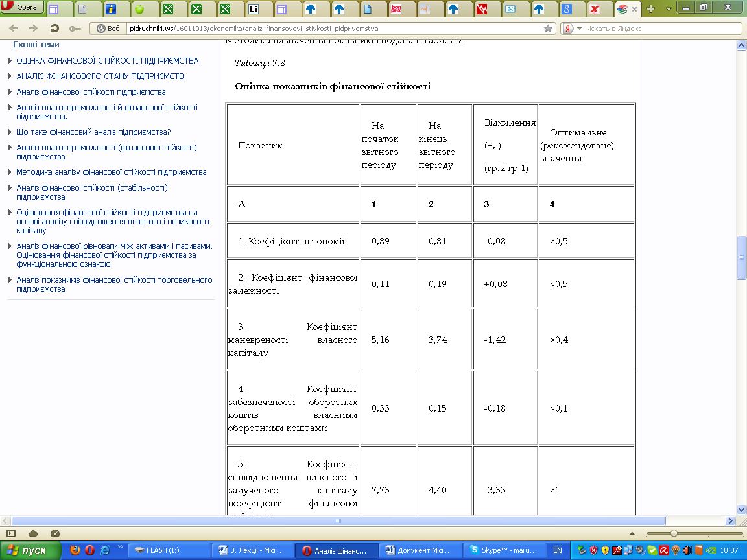This screenshot has height=560, width=747.
Task: Click the arrow left of zoom slider
Action: coord(632,534)
